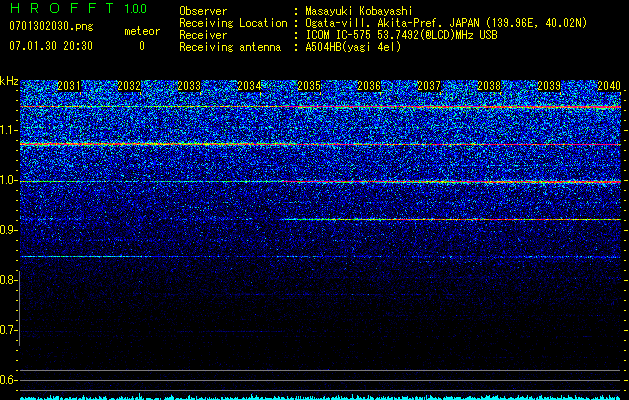Select the 2035 time marker
Screen dimensions: 629x400
pos(309,86)
